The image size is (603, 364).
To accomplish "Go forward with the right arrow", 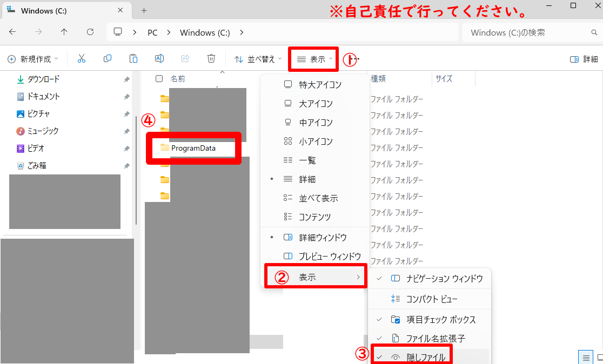I will pos(38,32).
